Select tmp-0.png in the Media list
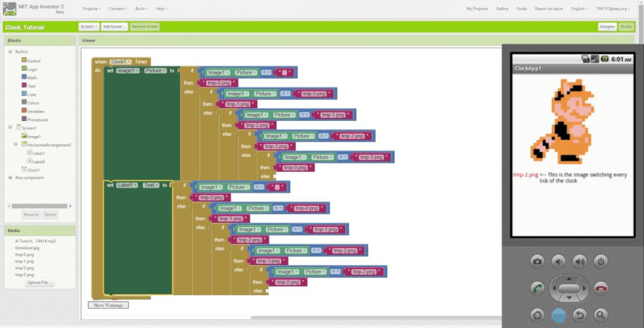This screenshot has height=328, width=644. (25, 254)
